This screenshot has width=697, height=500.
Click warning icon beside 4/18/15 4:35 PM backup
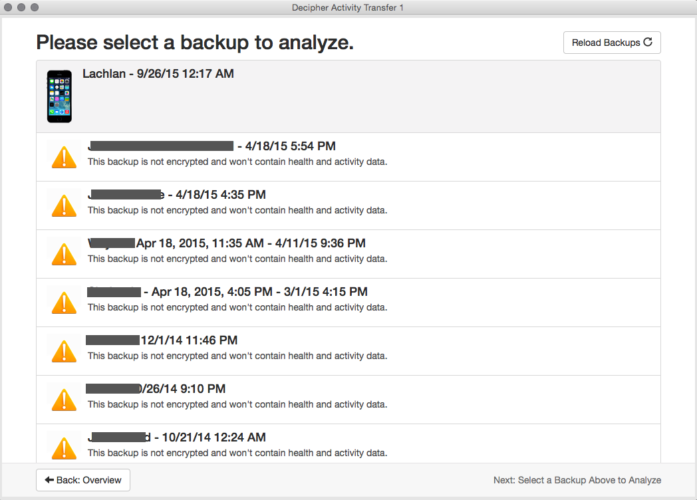click(64, 206)
